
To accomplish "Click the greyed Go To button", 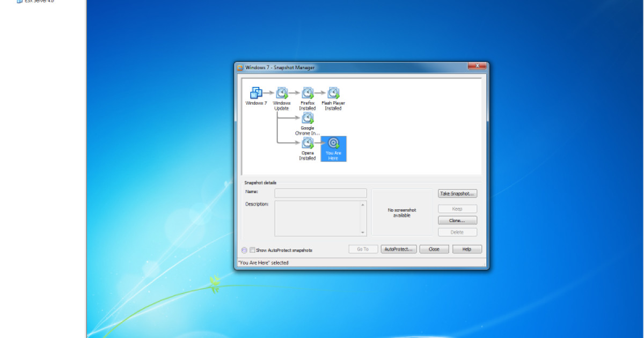I will coord(363,249).
